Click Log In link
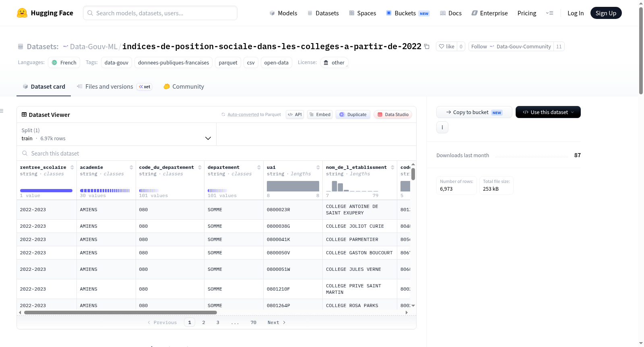Viewport: 644px width, 347px height. pyautogui.click(x=576, y=13)
